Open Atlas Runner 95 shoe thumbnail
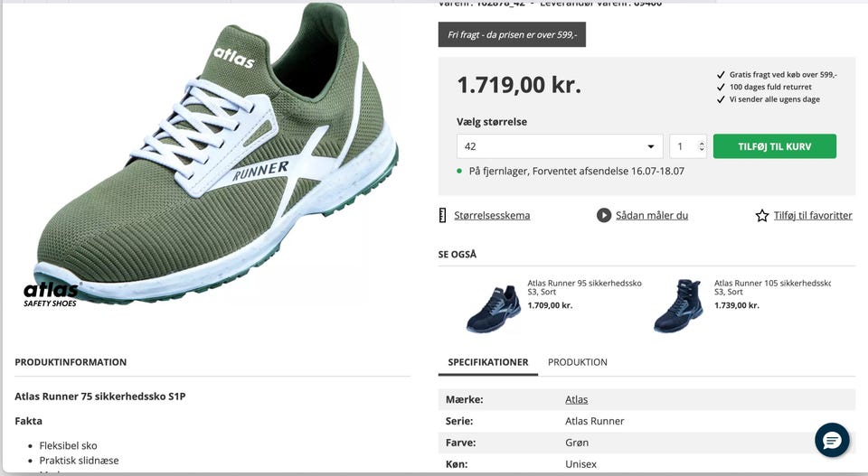 click(x=494, y=309)
